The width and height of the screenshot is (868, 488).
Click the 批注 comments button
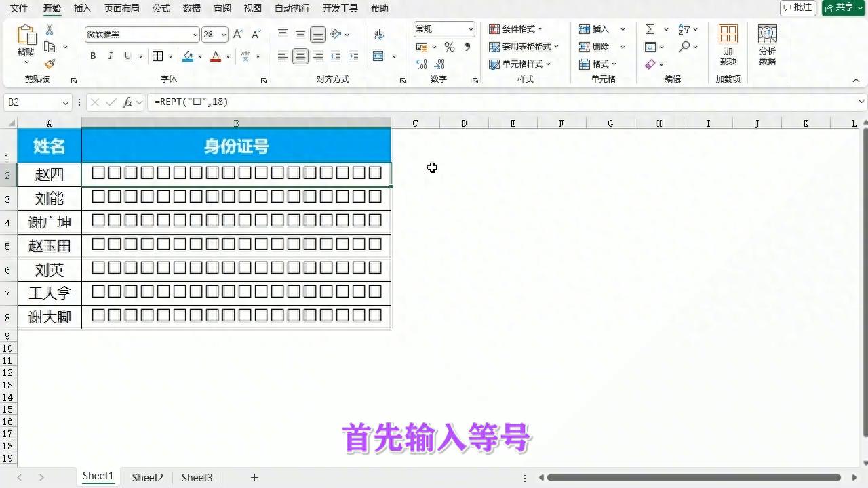(797, 7)
